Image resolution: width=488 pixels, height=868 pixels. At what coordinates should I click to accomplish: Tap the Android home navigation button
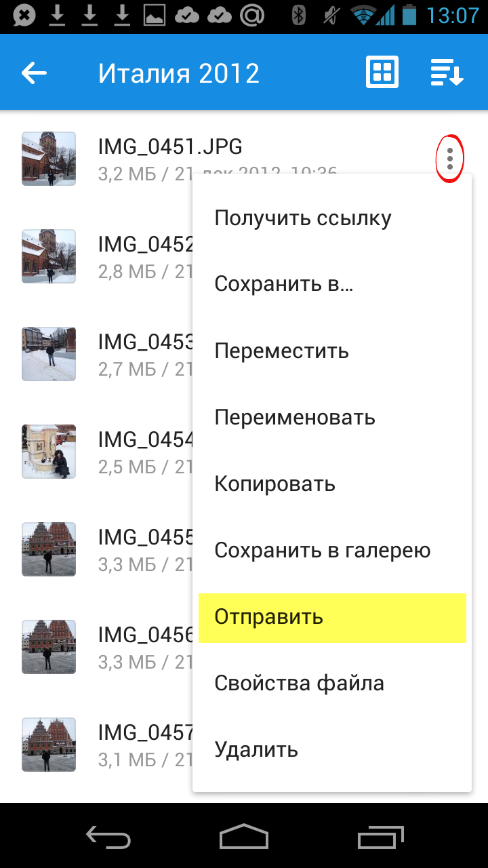click(x=244, y=835)
